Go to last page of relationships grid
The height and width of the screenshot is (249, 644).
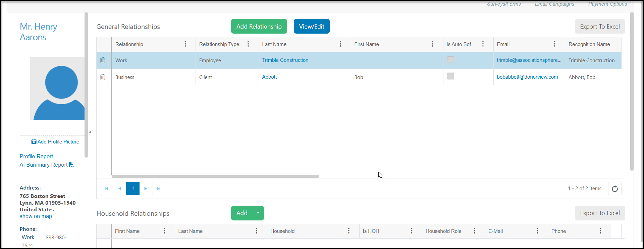click(x=159, y=189)
